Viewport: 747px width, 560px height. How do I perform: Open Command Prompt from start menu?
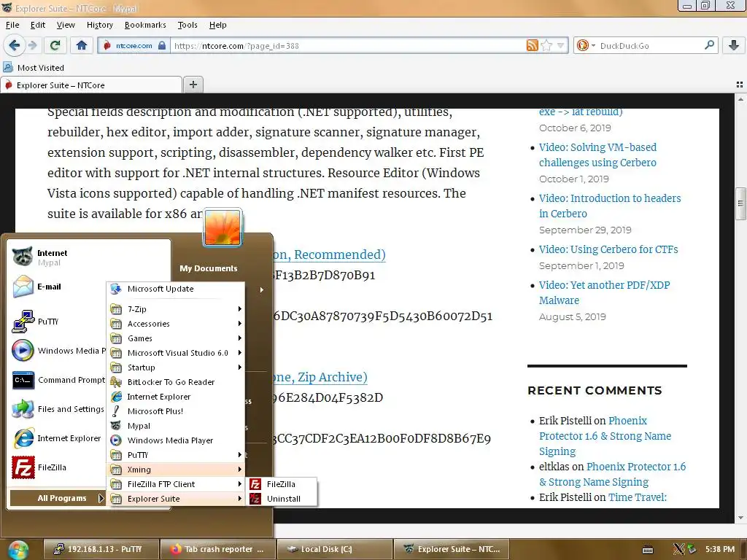(57, 380)
